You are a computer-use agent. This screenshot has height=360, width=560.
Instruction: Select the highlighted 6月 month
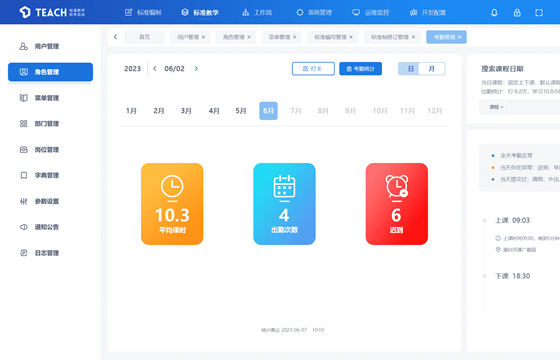pyautogui.click(x=268, y=111)
